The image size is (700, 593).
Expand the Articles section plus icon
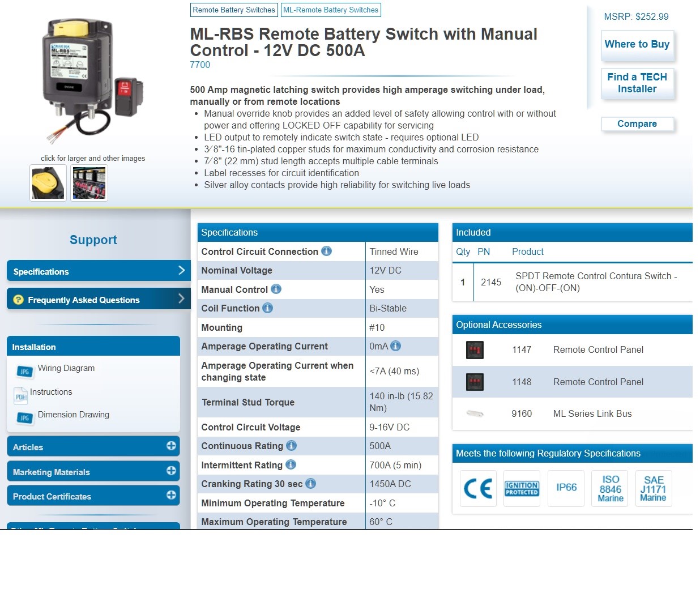(171, 446)
